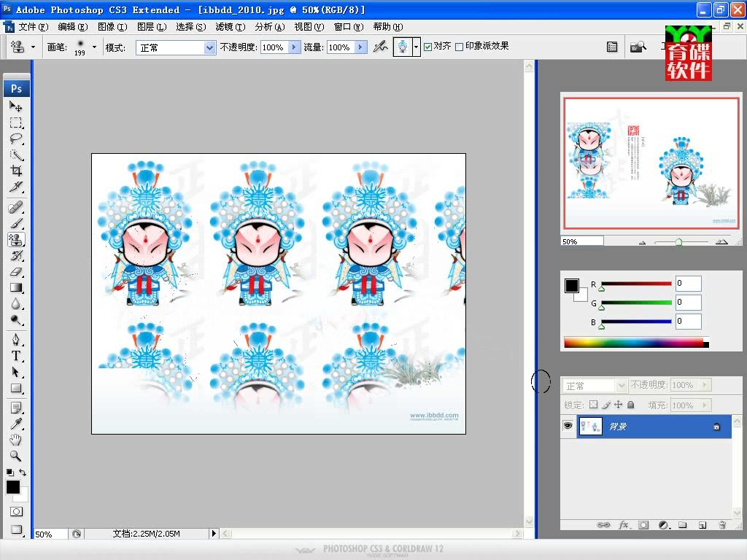Enable the 印象派效果 checkbox

coord(460,47)
